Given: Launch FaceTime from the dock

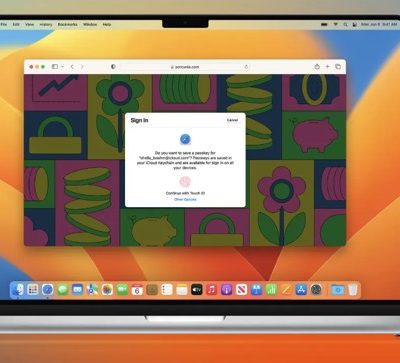Looking at the screenshot, I should coord(122,290).
